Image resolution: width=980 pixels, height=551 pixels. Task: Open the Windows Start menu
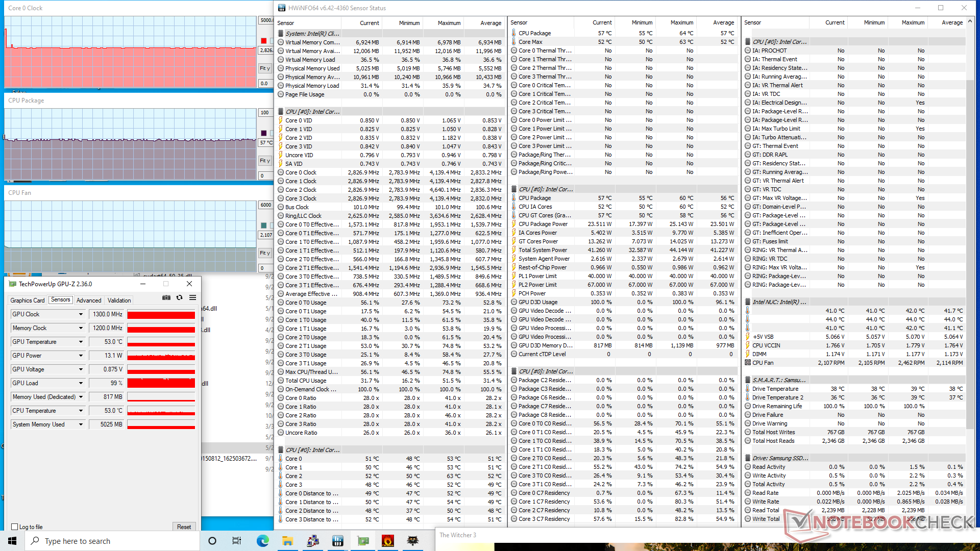point(12,541)
